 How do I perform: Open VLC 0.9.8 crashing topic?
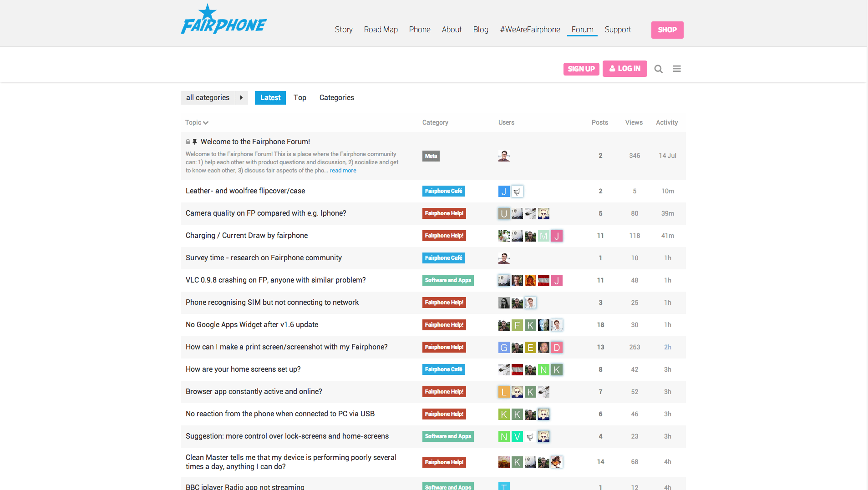[x=276, y=280]
